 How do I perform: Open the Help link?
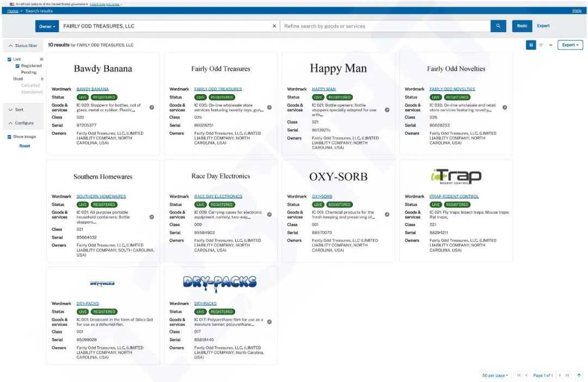(577, 10)
